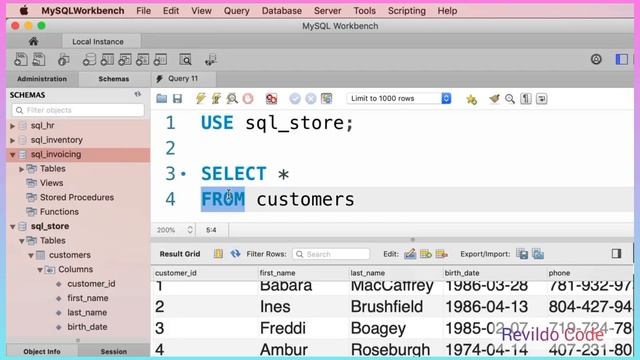Open script file folder icon in editor
This screenshot has height=360, width=640.
tap(162, 98)
